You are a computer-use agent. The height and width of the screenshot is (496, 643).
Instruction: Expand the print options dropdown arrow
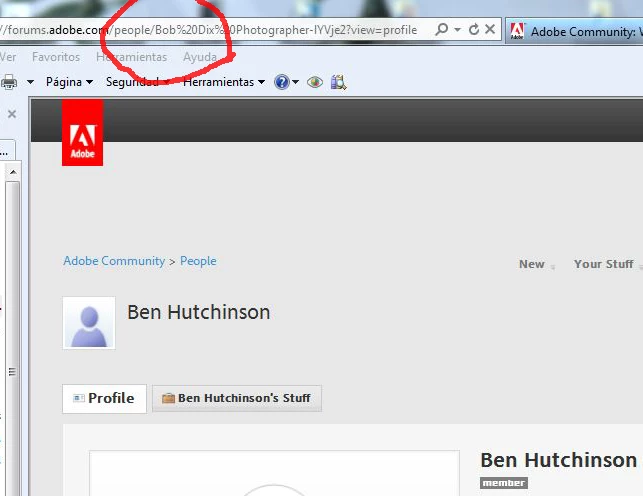pos(30,82)
